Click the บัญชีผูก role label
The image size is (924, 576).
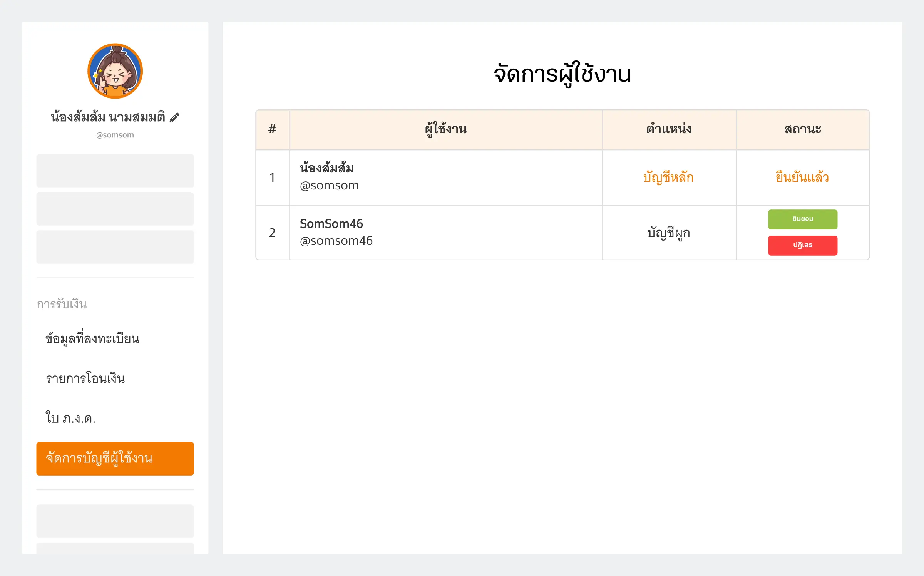(x=669, y=233)
